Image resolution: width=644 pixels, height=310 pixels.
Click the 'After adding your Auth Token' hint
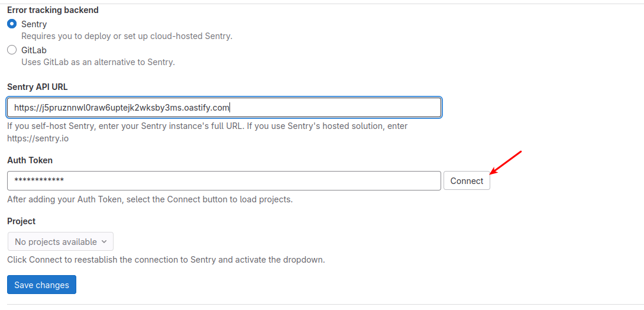(x=150, y=199)
